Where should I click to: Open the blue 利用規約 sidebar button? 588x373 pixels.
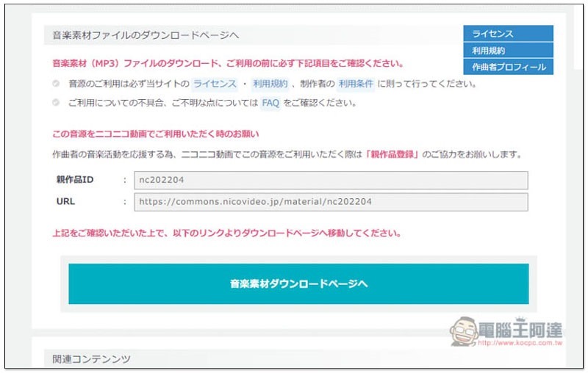tap(507, 51)
